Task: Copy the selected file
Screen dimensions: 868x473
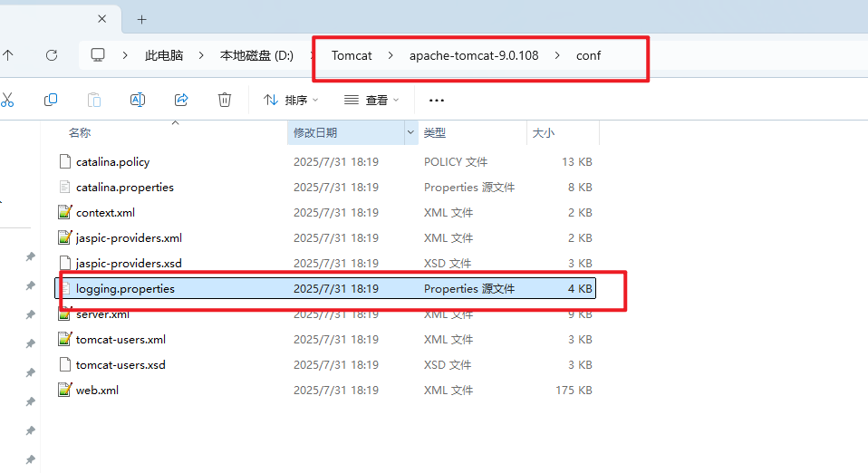Action: (x=51, y=100)
